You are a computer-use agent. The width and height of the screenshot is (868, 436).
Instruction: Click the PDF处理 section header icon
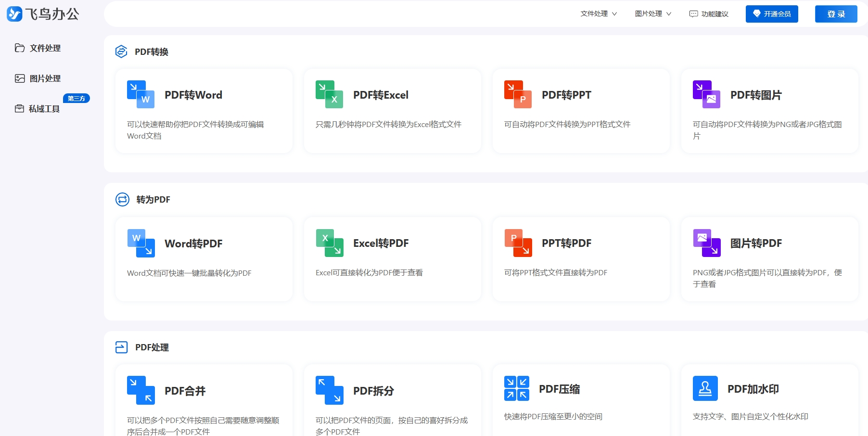122,347
